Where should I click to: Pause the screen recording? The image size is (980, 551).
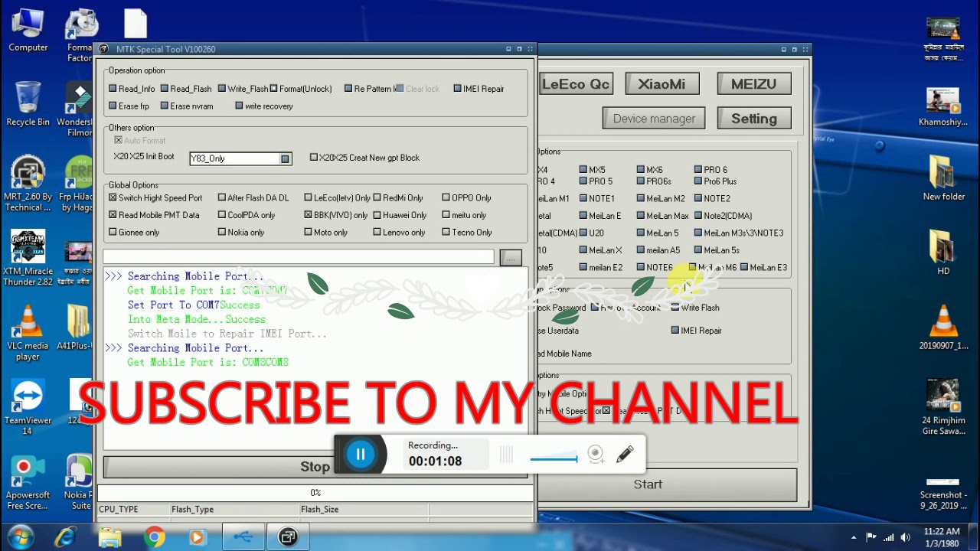[361, 455]
